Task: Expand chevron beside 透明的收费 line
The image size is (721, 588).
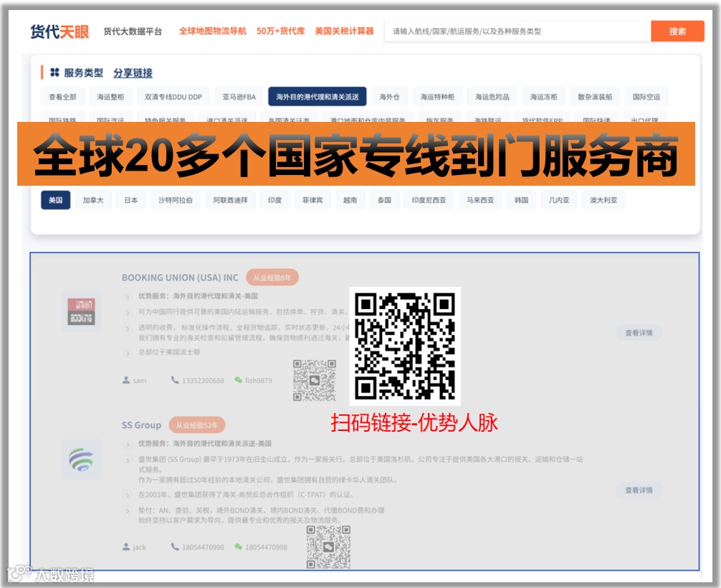Action: (x=128, y=328)
